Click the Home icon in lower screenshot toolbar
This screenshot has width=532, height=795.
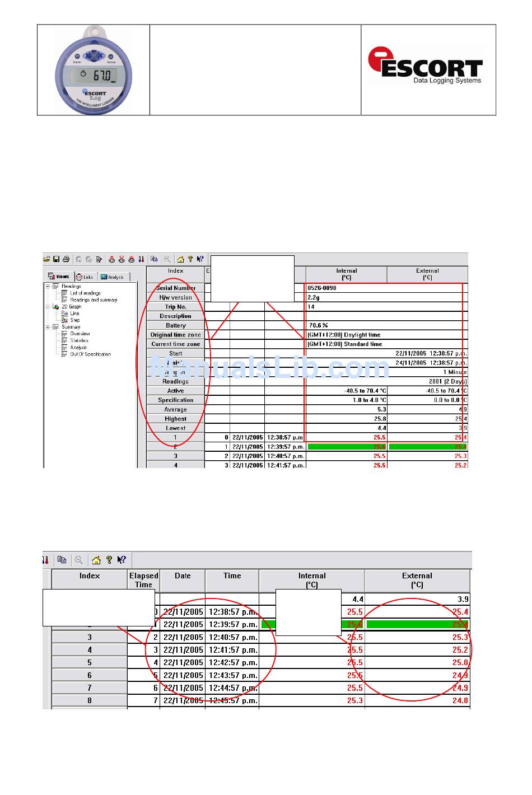coord(96,559)
